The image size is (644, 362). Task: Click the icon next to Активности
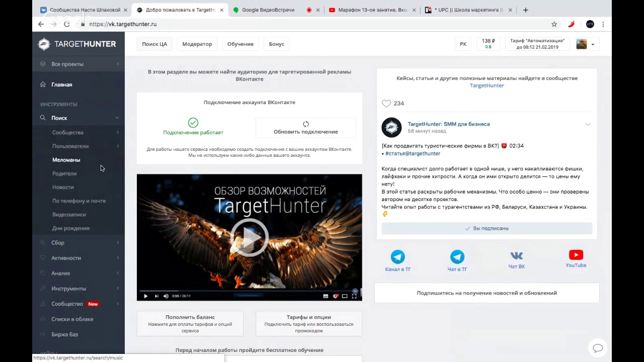pyautogui.click(x=43, y=258)
